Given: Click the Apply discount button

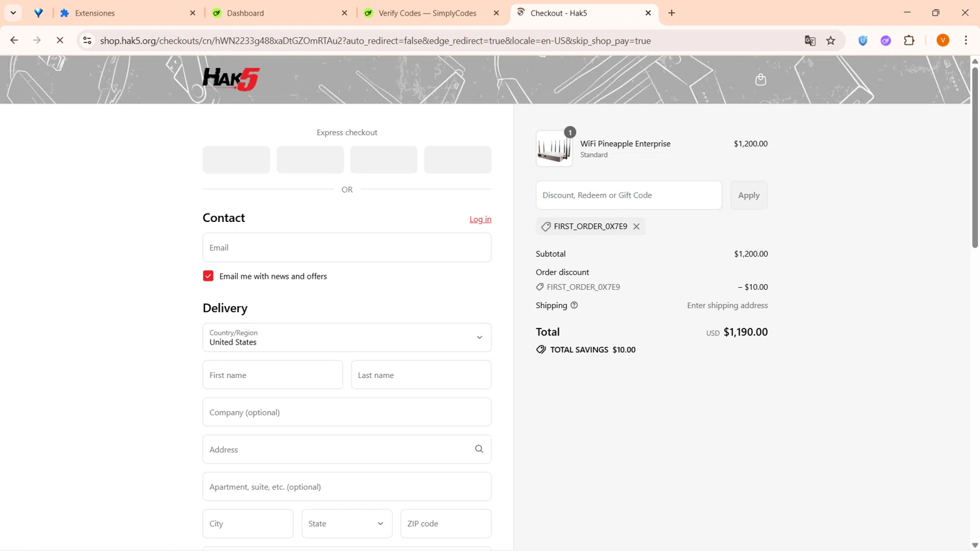Looking at the screenshot, I should click(x=749, y=195).
